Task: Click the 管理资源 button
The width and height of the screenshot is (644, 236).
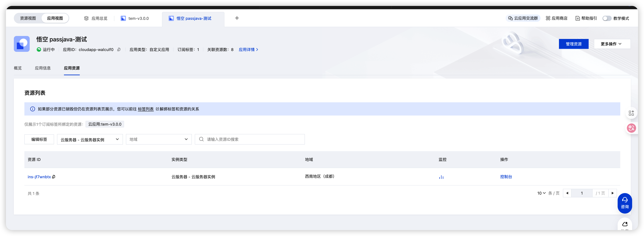Action: [x=573, y=44]
